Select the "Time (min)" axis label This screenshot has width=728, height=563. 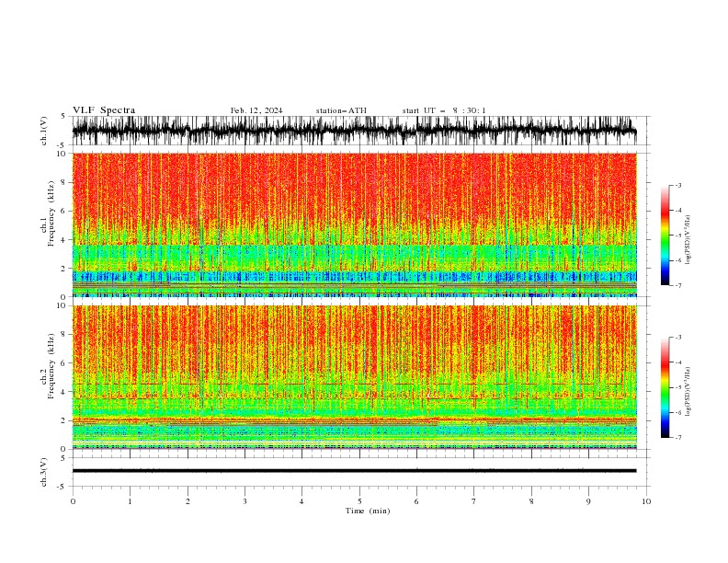tap(368, 511)
